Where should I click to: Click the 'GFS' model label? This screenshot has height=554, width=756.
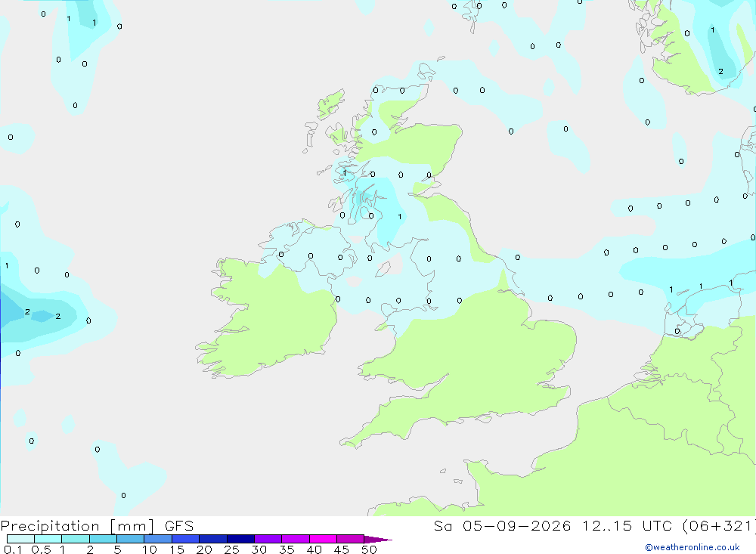click(x=179, y=526)
